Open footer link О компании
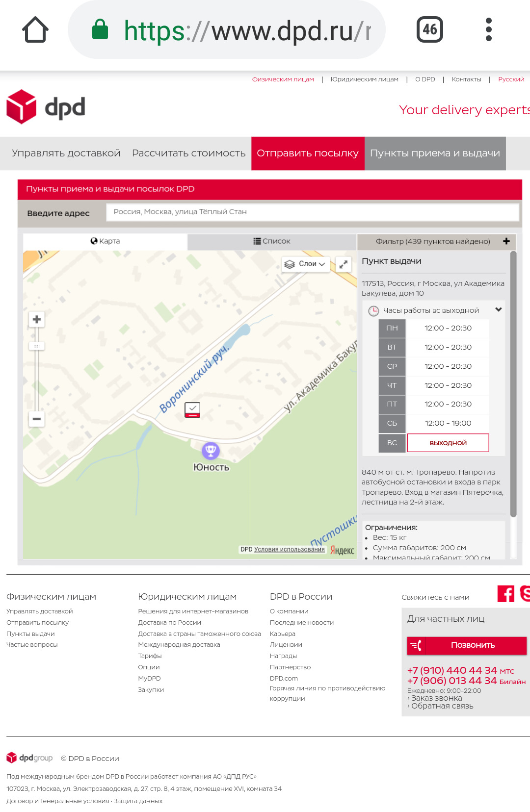530x812 pixels. [289, 611]
